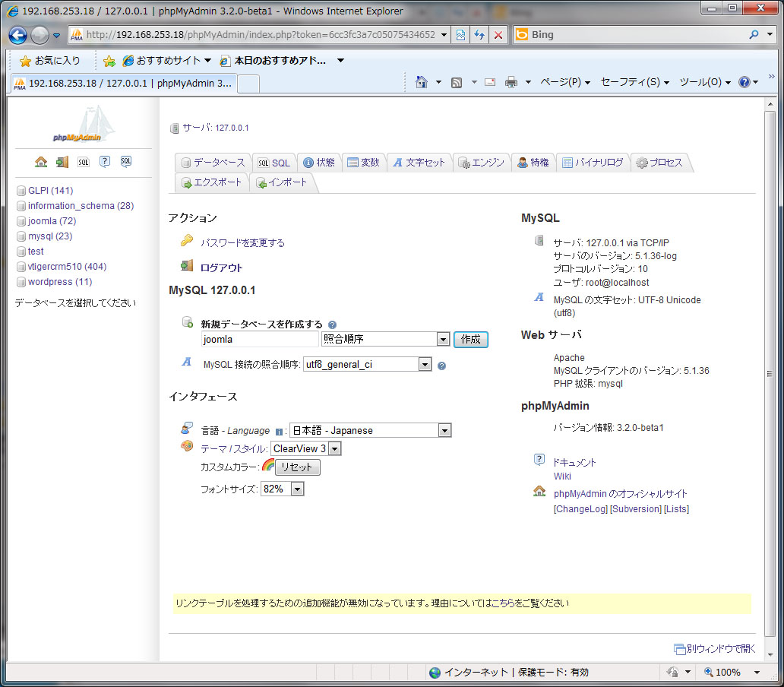
Task: Click the help icon beside 新規データベースを作成する
Action: click(x=333, y=325)
